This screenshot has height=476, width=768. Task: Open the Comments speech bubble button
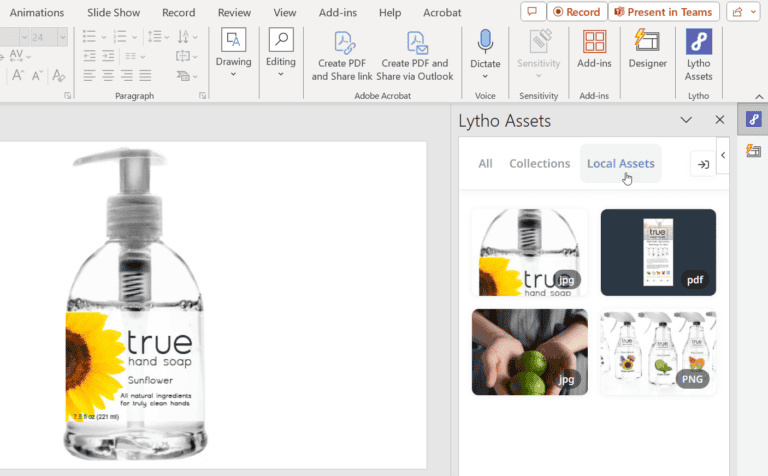pos(533,12)
